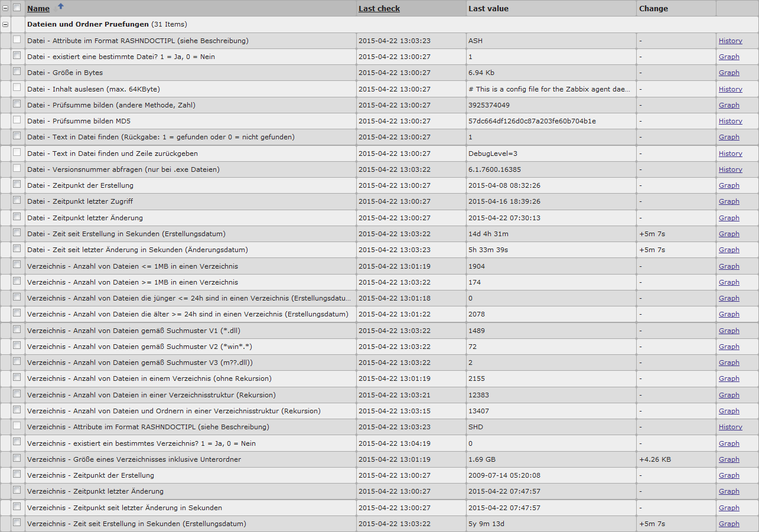Image resolution: width=759 pixels, height=532 pixels.
Task: Collapse the Dateien und Ordner Pruefungen group
Action: (x=5, y=25)
